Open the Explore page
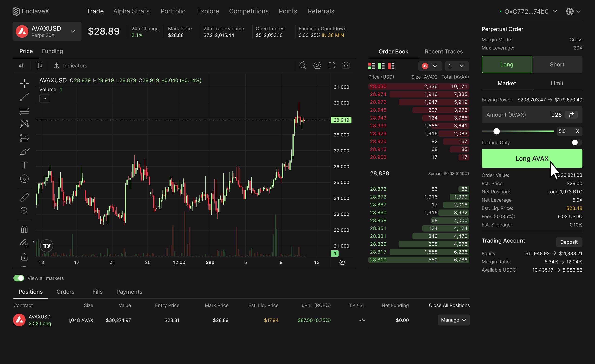The image size is (595, 364). [208, 11]
